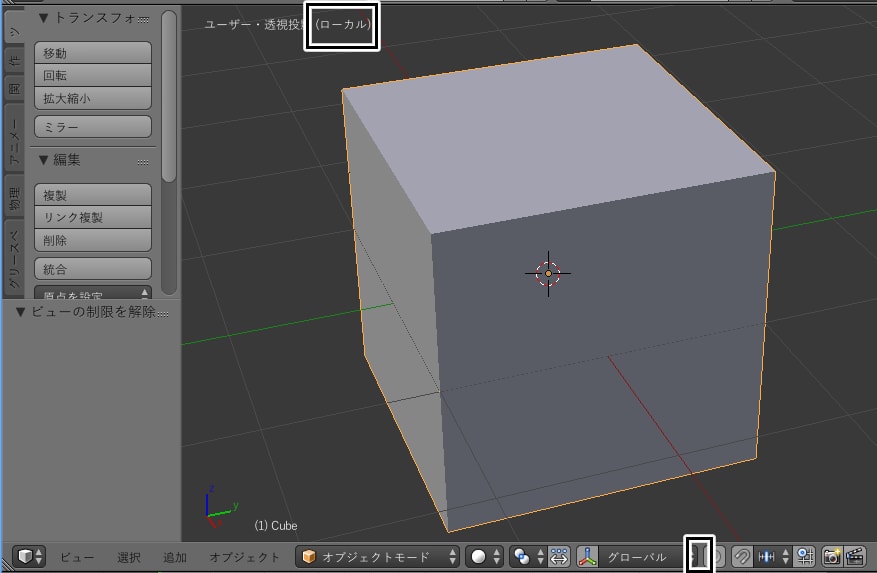Click the 回転 button
This screenshot has height=573, width=877.
93,75
